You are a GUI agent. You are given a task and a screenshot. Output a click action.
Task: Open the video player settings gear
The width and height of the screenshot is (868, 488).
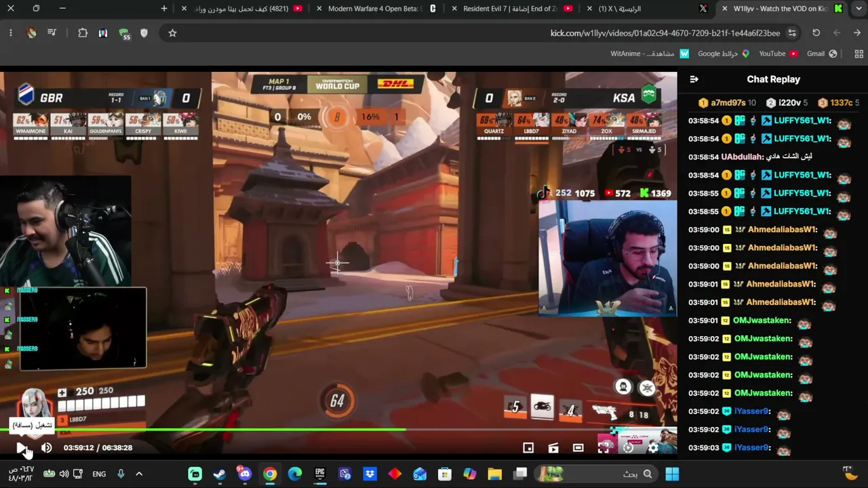pyautogui.click(x=653, y=447)
